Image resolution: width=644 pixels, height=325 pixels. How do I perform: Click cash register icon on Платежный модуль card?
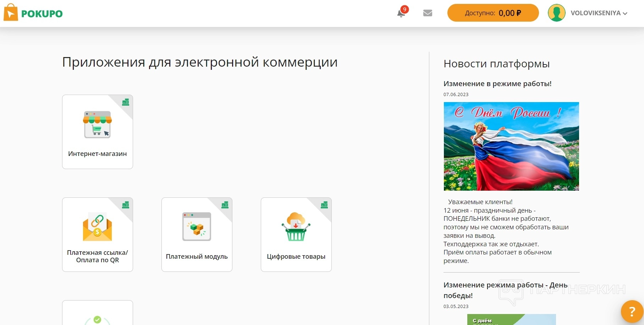click(x=225, y=205)
